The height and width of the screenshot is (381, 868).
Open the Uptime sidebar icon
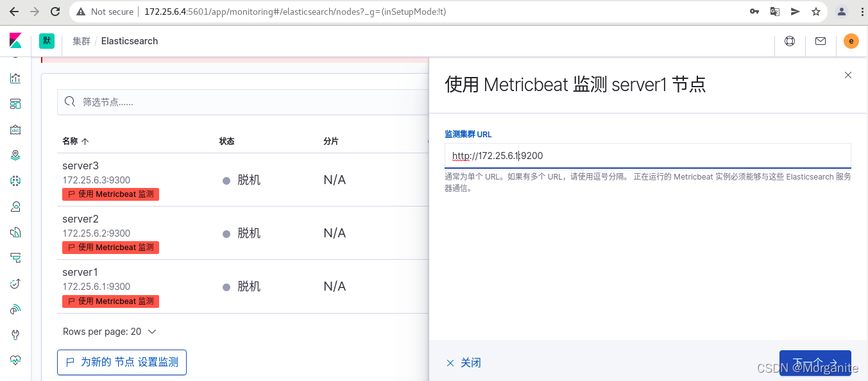(x=15, y=284)
